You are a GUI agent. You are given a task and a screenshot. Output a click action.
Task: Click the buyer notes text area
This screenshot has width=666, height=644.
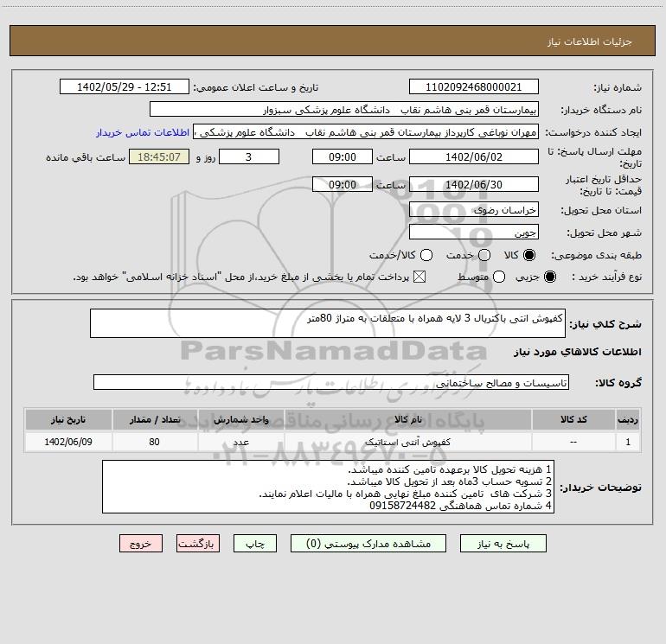click(328, 487)
